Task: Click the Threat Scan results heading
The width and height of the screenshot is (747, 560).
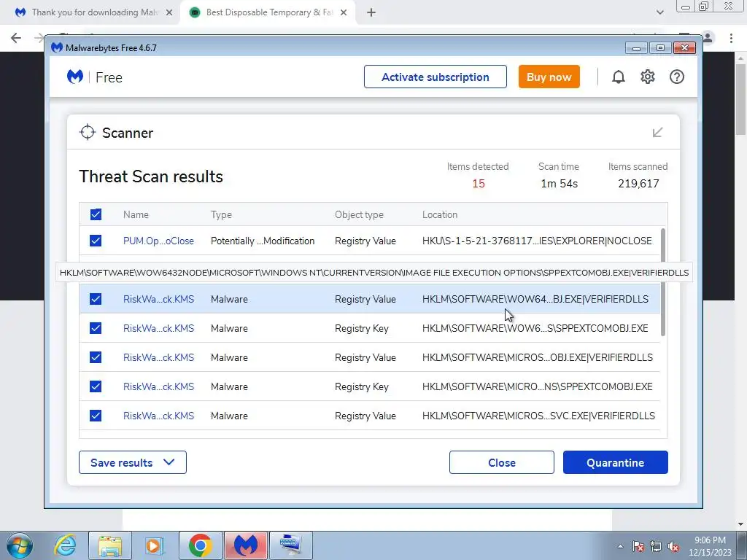Action: click(x=150, y=176)
